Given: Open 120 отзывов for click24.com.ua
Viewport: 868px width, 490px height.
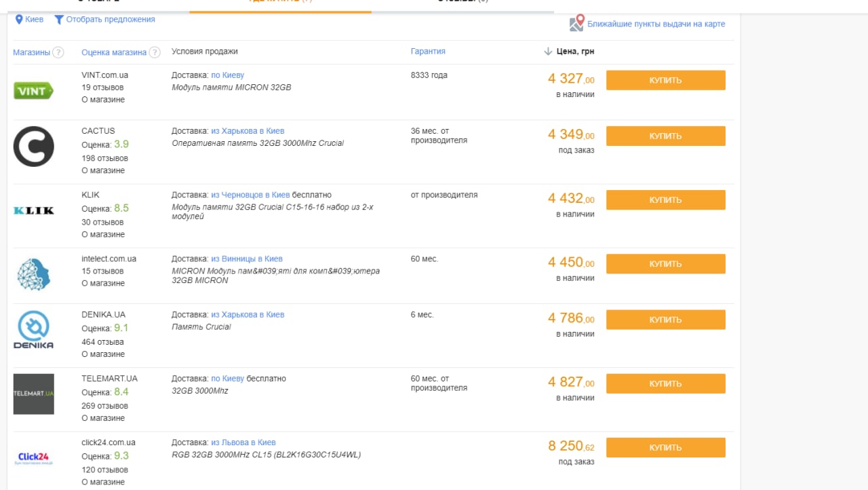Looking at the screenshot, I should (104, 470).
